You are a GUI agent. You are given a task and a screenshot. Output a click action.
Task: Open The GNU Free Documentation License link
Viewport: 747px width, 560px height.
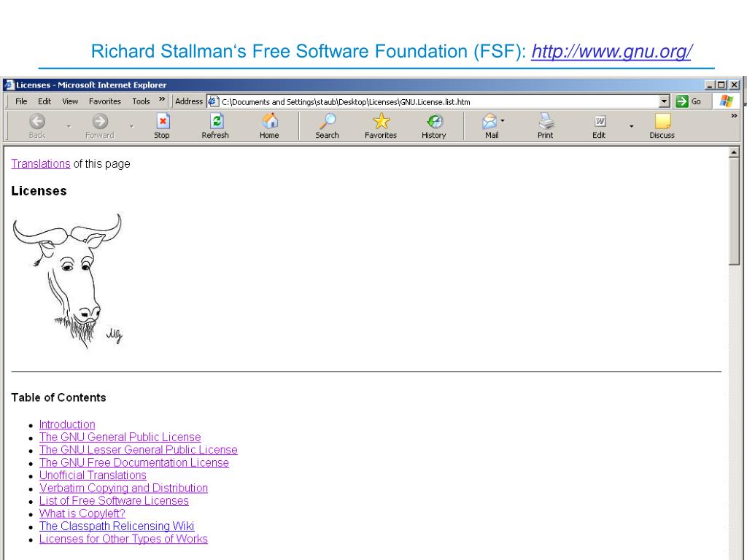click(x=134, y=462)
